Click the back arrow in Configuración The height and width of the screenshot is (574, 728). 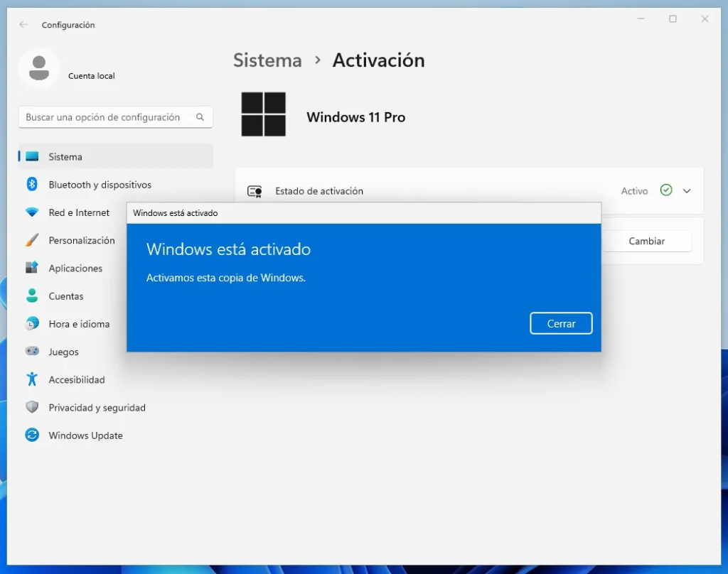23,25
